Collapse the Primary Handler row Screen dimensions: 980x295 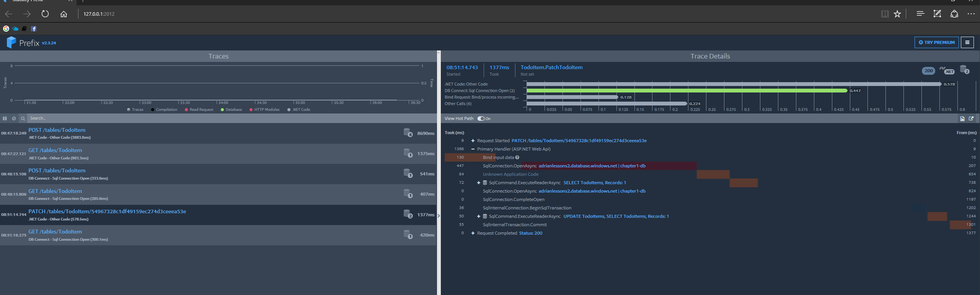pyautogui.click(x=473, y=149)
